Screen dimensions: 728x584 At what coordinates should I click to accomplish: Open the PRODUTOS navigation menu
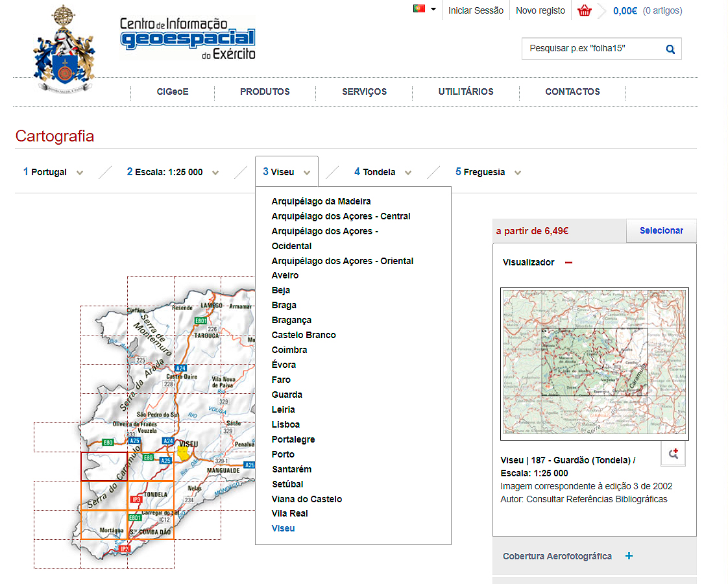tap(265, 91)
